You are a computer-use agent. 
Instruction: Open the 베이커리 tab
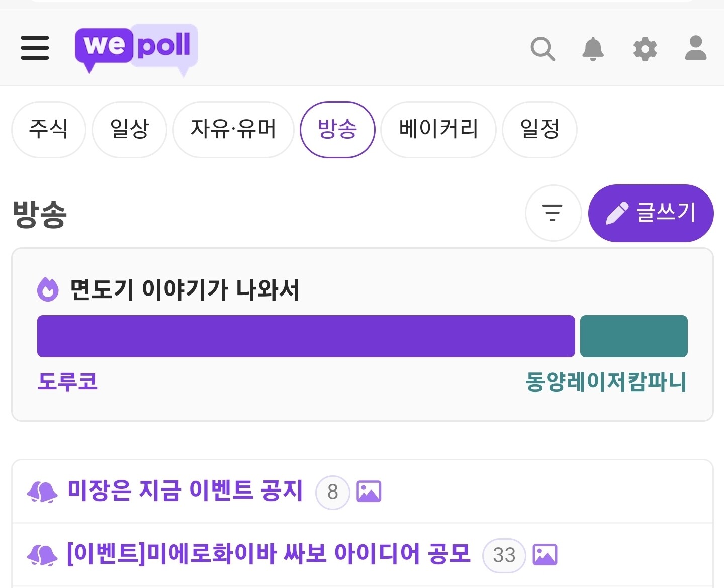[438, 129]
